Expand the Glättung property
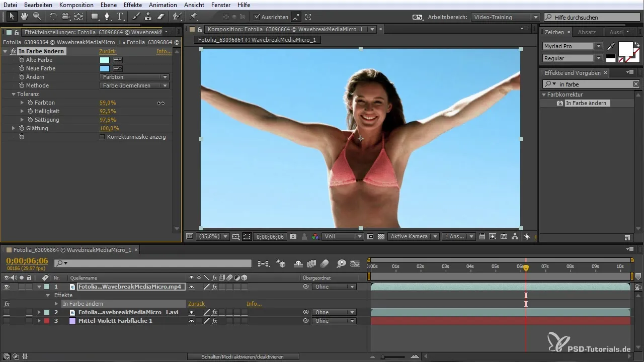Screen dimensions: 644x362 coord(14,128)
